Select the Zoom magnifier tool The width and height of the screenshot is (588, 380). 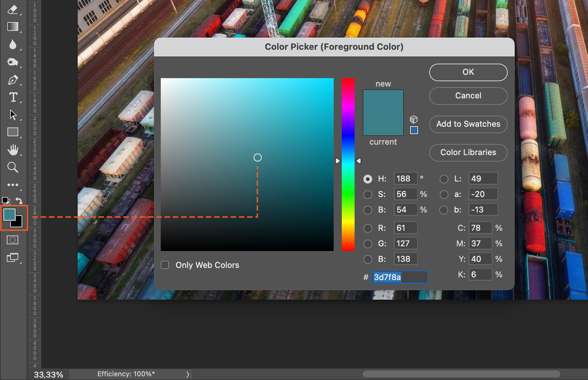coord(13,167)
